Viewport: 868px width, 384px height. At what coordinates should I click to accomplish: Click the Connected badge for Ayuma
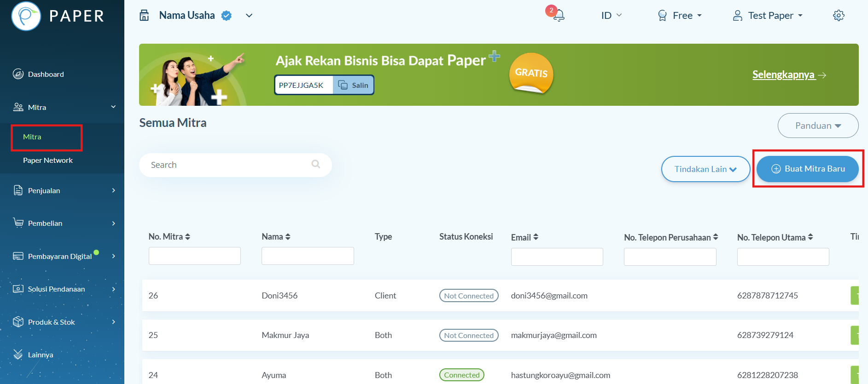pyautogui.click(x=462, y=375)
